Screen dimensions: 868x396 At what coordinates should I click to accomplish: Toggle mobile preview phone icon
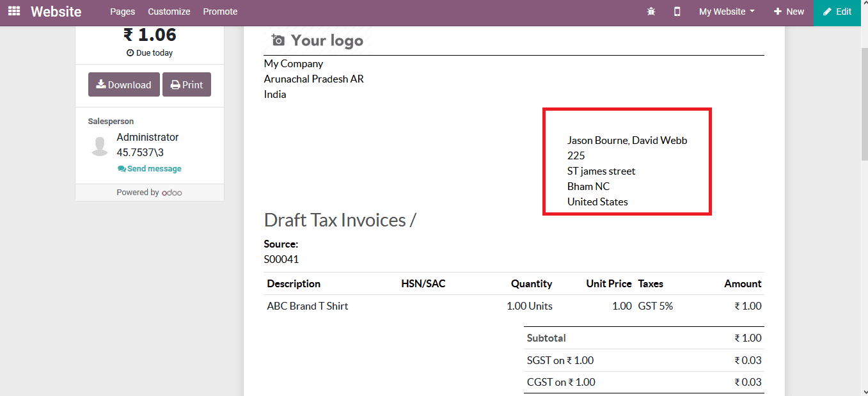pyautogui.click(x=677, y=12)
